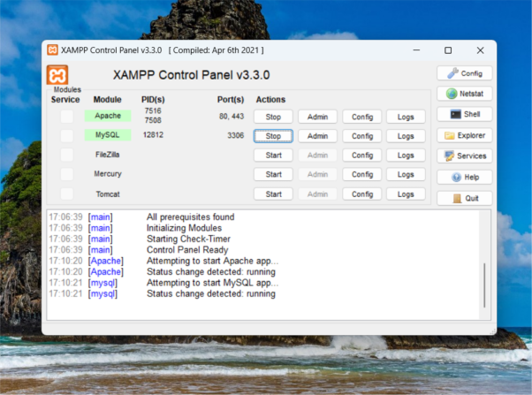Viewport: 532px width, 395px height.
Task: Click the Module column header
Action: [x=107, y=100]
